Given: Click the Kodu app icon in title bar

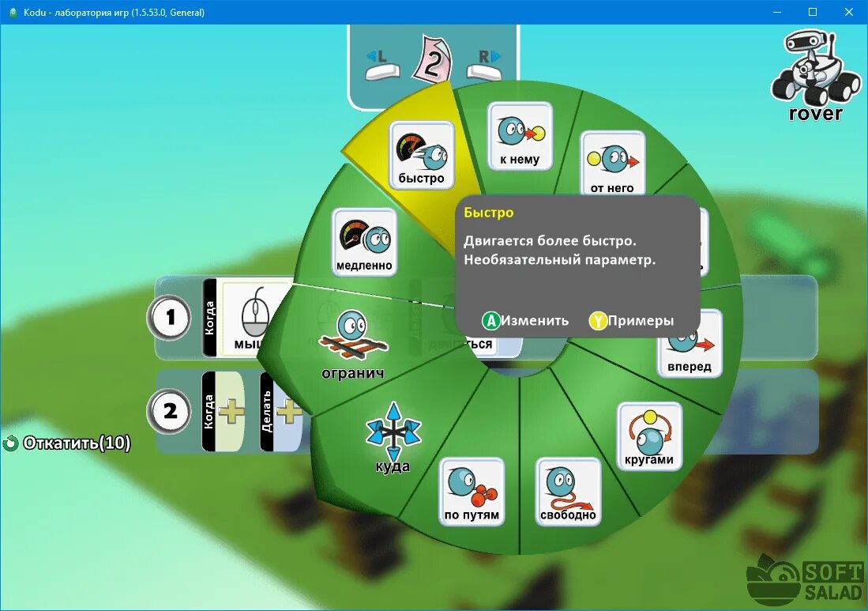Looking at the screenshot, I should pyautogui.click(x=13, y=12).
